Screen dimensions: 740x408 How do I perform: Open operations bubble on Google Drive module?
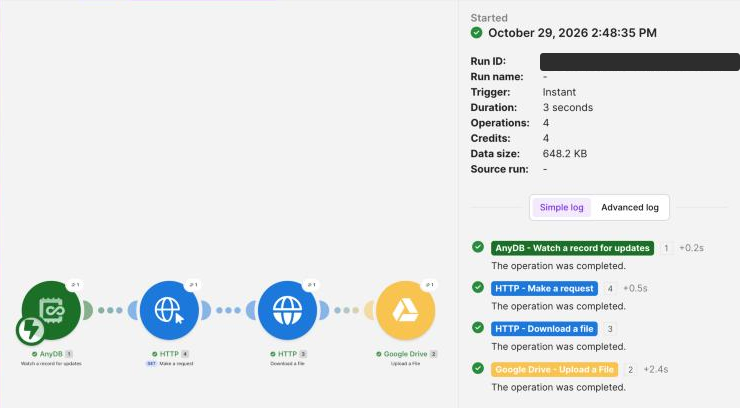click(x=429, y=284)
